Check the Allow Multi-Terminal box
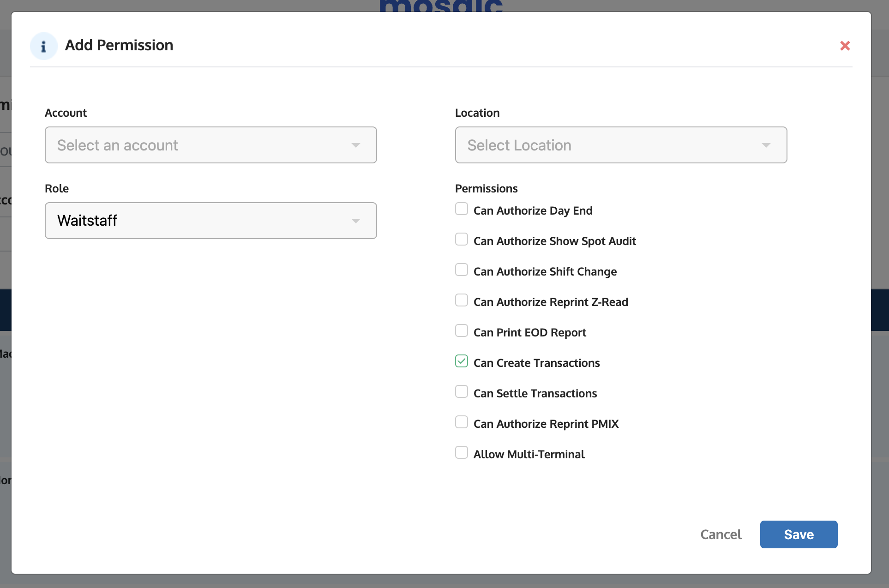 pos(461,453)
